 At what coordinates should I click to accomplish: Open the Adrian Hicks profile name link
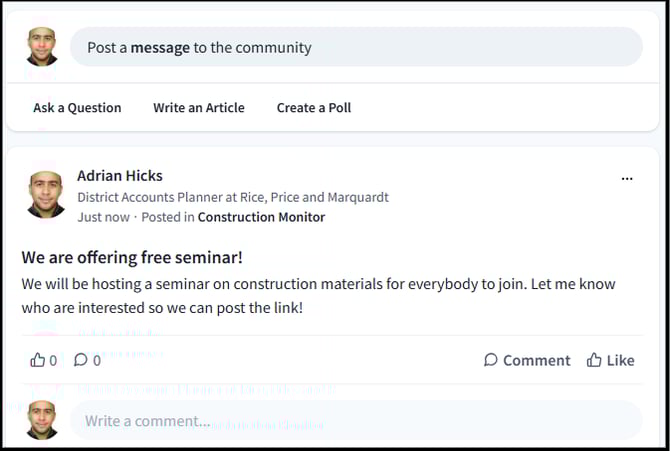119,176
